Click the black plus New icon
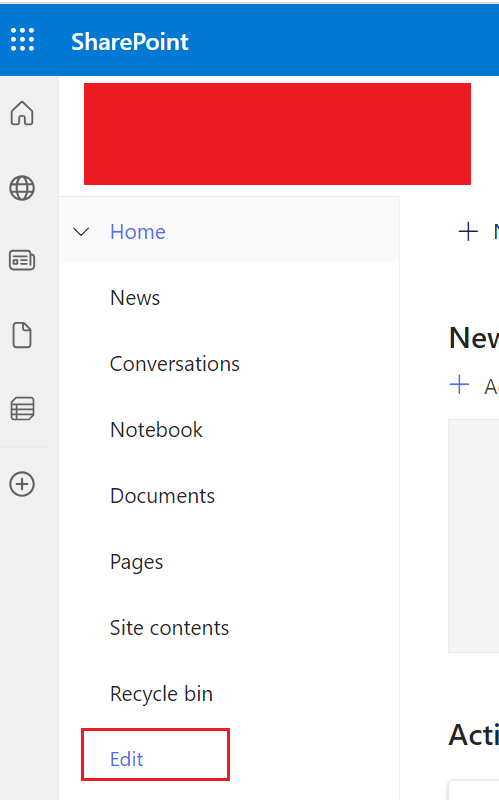This screenshot has width=499, height=800. click(468, 232)
